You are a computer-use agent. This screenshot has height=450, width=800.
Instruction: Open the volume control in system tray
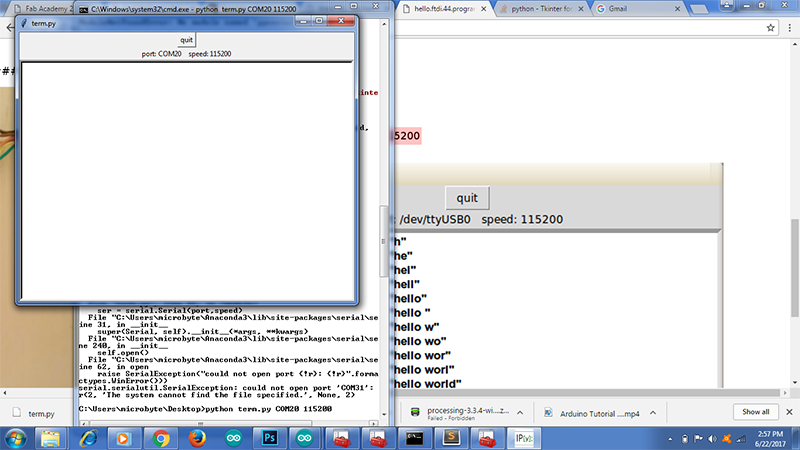pyautogui.click(x=712, y=439)
